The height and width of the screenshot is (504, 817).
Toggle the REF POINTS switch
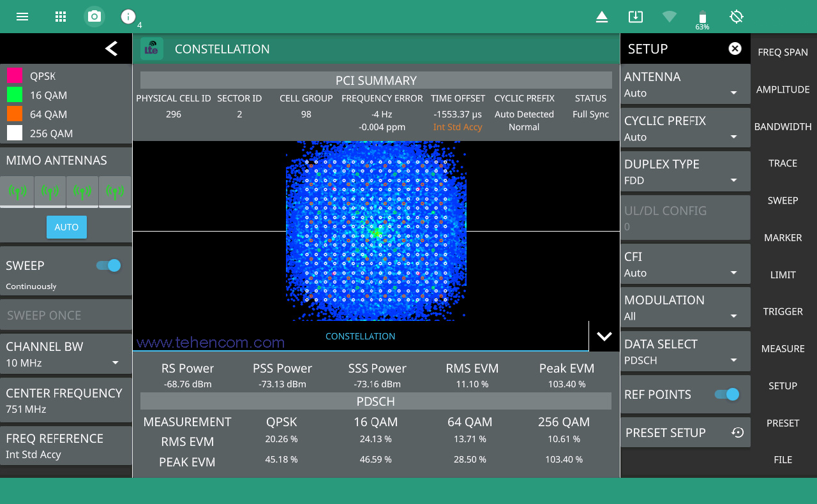tap(727, 394)
